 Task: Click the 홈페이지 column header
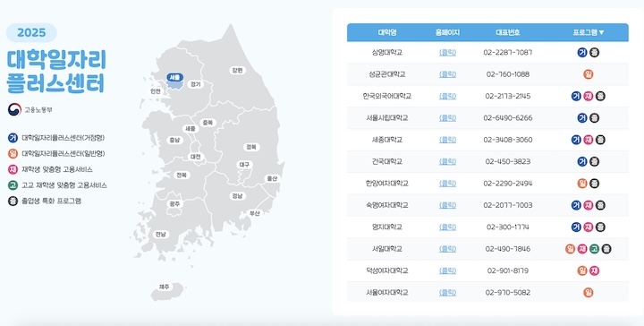(x=447, y=32)
